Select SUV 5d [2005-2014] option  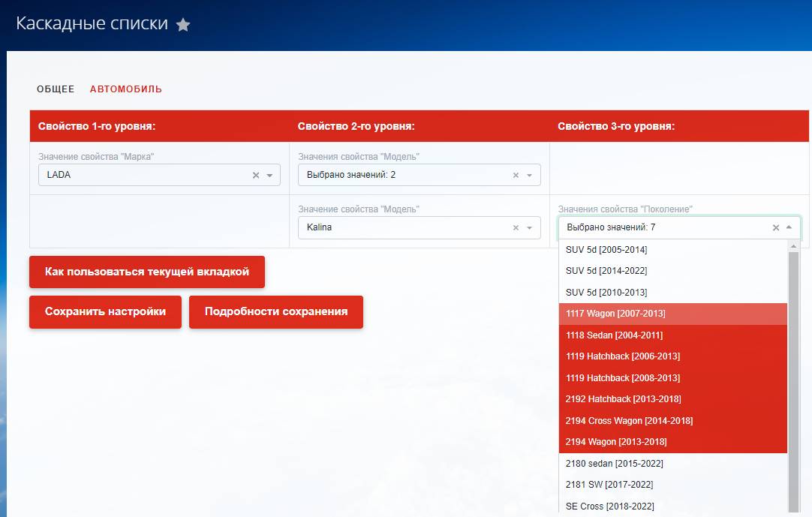pyautogui.click(x=673, y=250)
